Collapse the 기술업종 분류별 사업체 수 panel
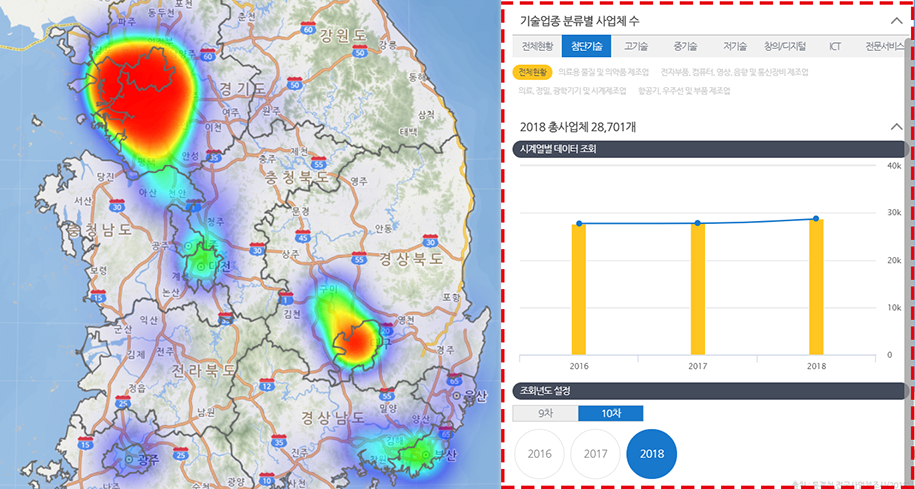915x489 pixels. point(896,20)
